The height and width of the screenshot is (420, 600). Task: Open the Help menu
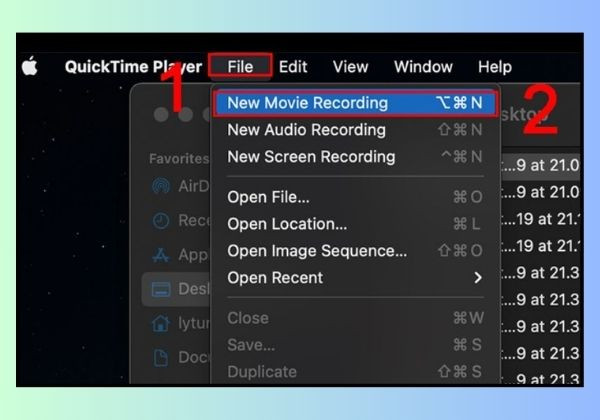click(494, 67)
